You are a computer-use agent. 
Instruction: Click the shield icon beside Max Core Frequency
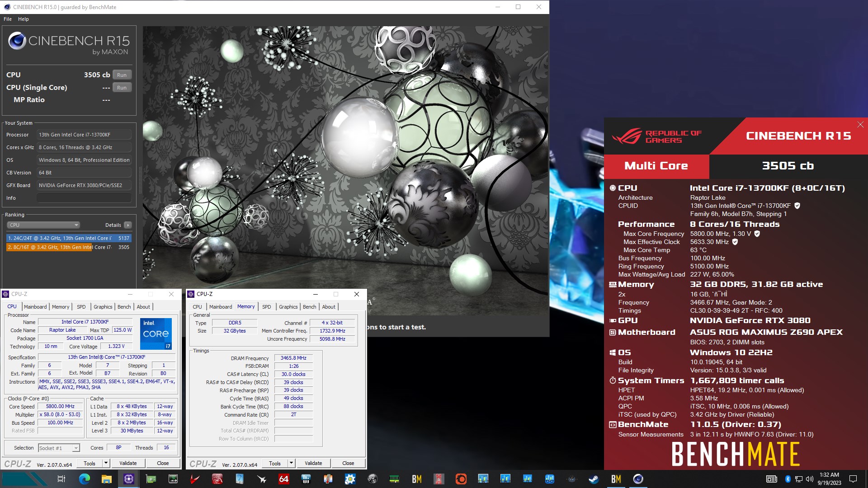757,234
